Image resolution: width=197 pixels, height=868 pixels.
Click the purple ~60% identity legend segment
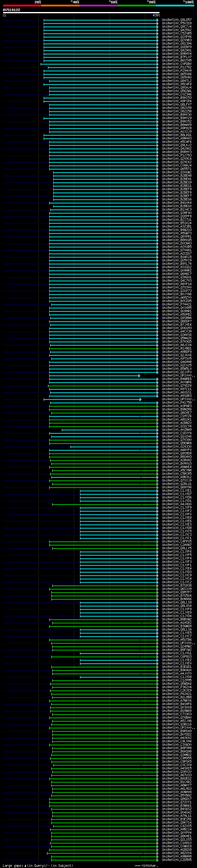click(99, 6)
